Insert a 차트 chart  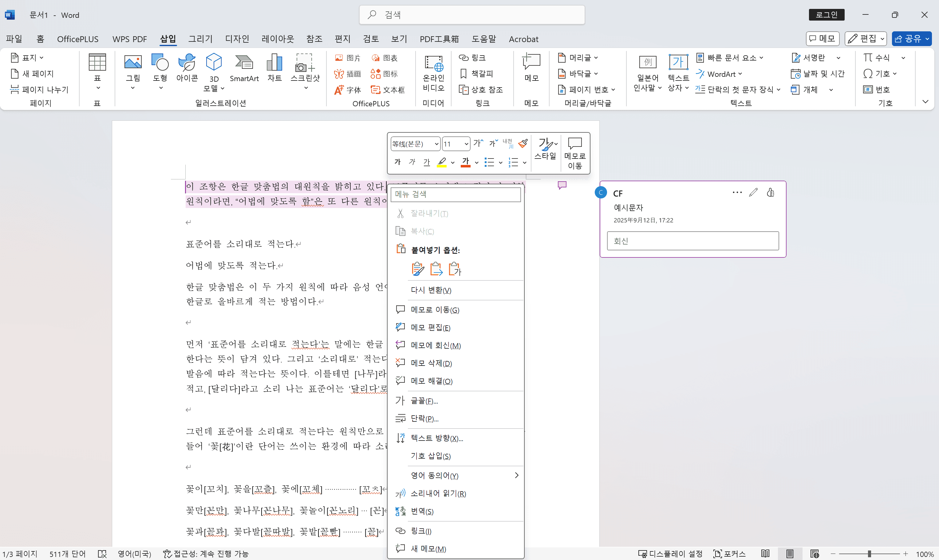pyautogui.click(x=274, y=68)
